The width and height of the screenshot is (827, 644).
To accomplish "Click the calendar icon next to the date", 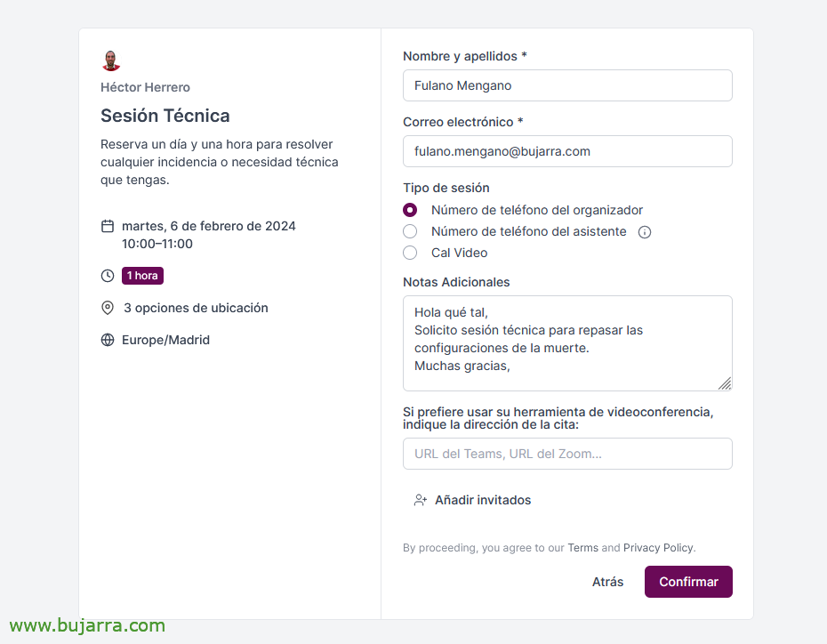I will [x=108, y=226].
